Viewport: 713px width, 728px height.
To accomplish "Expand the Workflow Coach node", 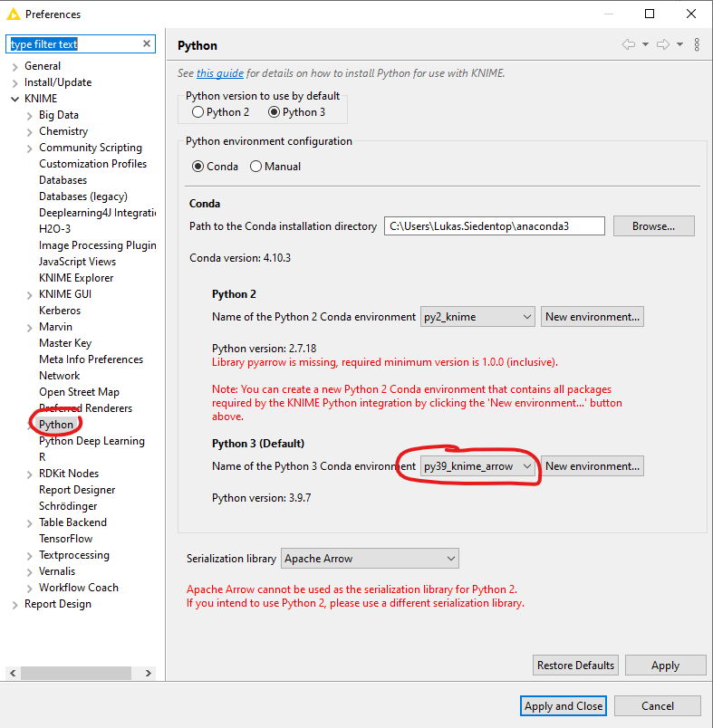I will [29, 589].
